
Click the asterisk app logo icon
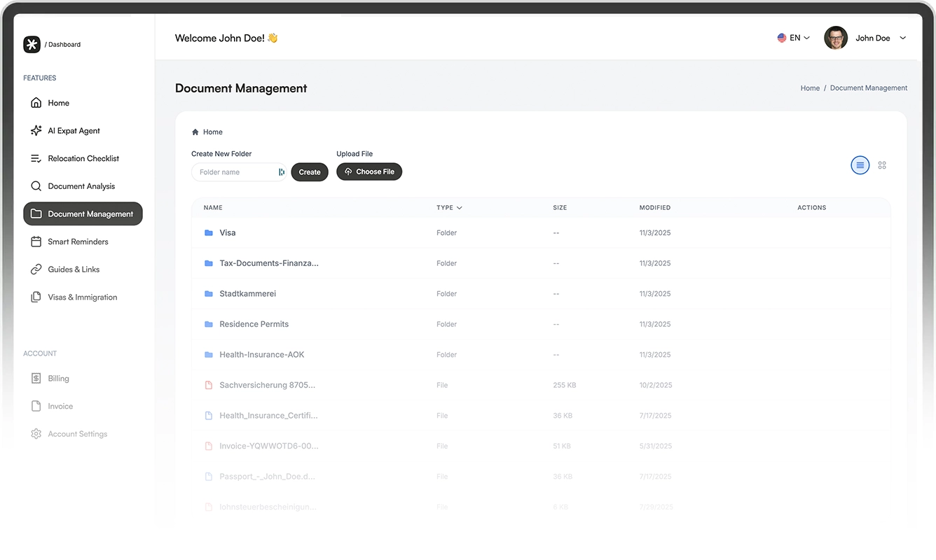[32, 44]
